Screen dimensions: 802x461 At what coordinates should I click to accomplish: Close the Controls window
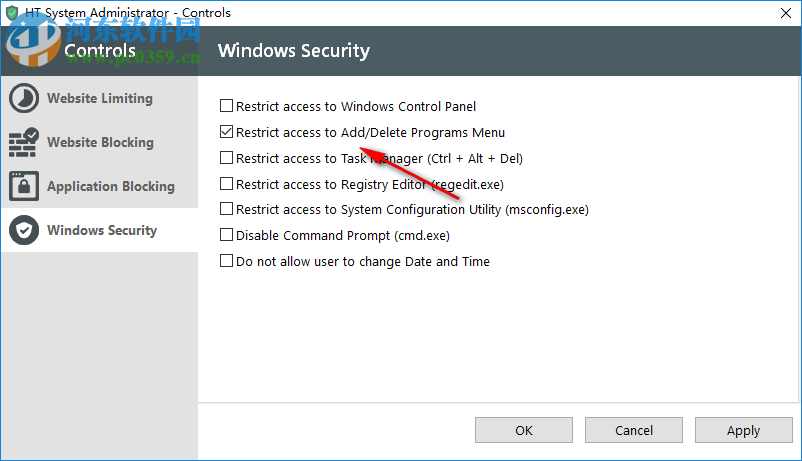point(778,13)
